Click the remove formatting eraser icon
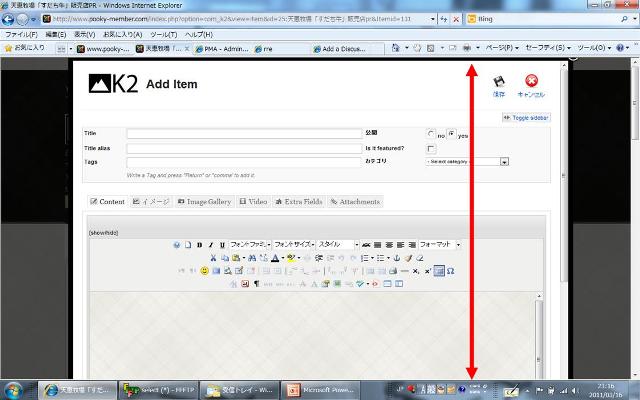 420,258
